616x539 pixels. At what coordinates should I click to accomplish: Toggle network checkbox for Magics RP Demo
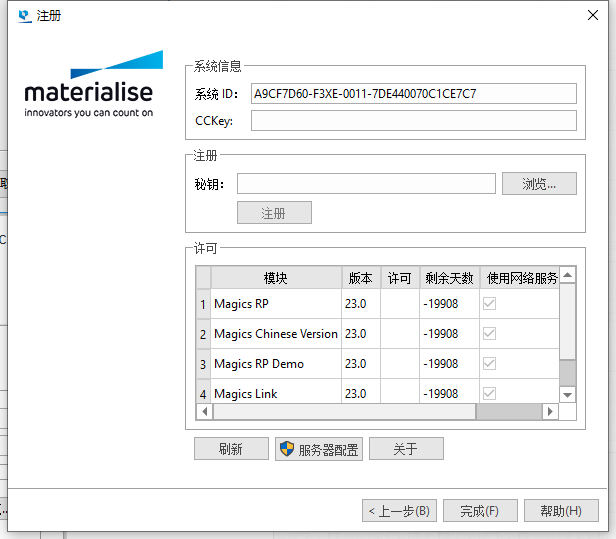pyautogui.click(x=490, y=364)
